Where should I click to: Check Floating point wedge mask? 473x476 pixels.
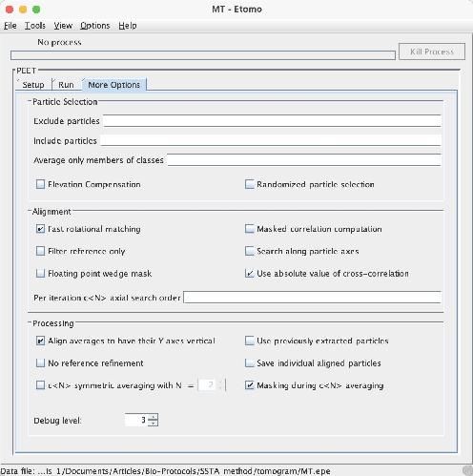tap(40, 273)
